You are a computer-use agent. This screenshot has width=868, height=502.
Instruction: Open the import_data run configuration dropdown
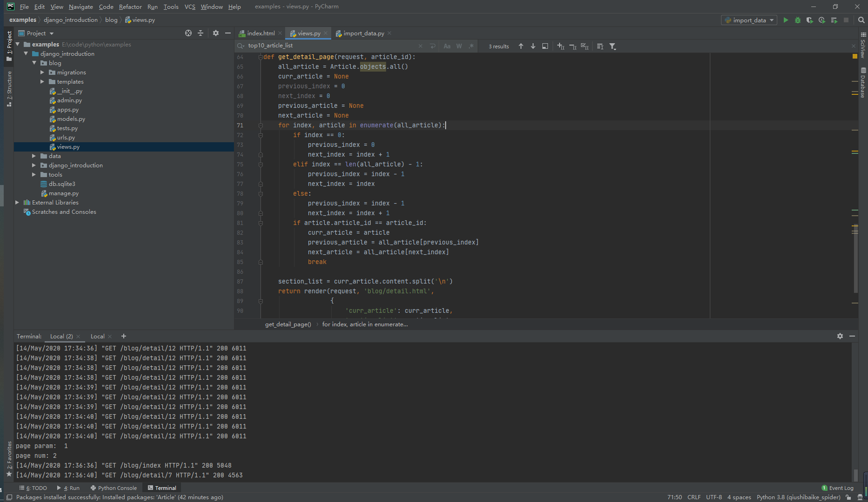click(x=749, y=20)
